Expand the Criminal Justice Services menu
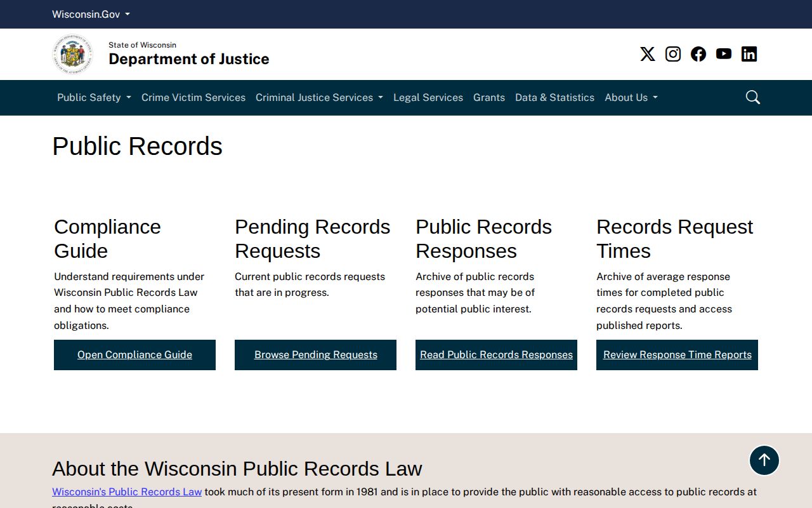The width and height of the screenshot is (812, 508). tap(319, 97)
